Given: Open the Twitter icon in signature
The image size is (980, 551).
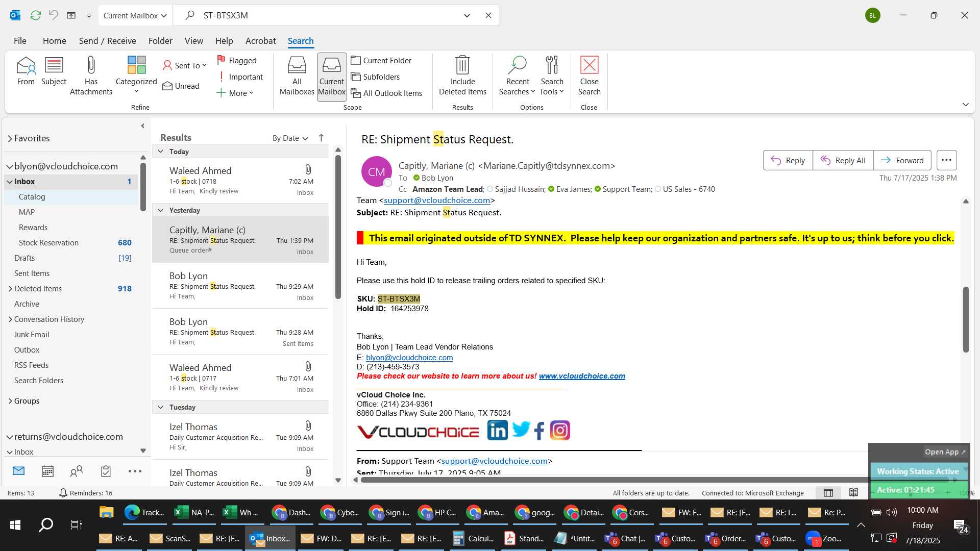Looking at the screenshot, I should tap(521, 430).
